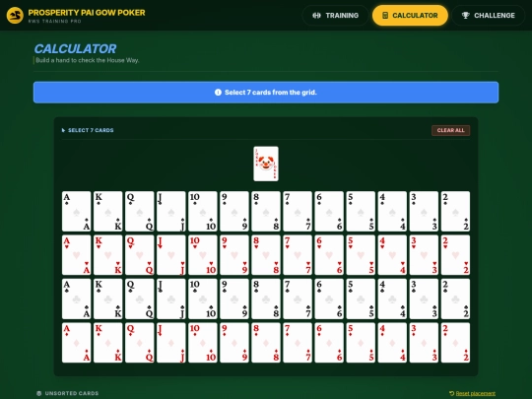Image resolution: width=532 pixels, height=399 pixels.
Task: Select the Ace of Hearts card
Action: click(x=76, y=255)
